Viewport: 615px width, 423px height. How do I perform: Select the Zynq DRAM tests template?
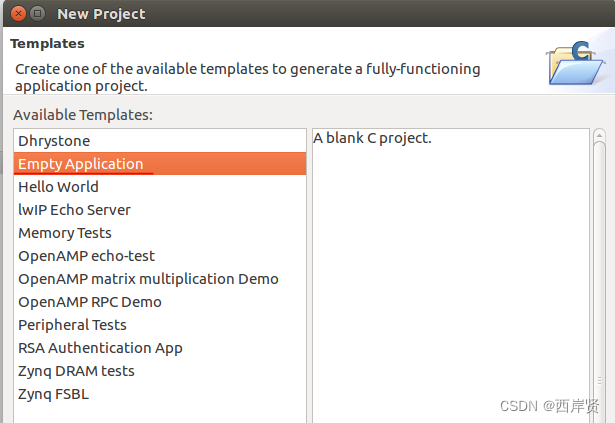76,371
